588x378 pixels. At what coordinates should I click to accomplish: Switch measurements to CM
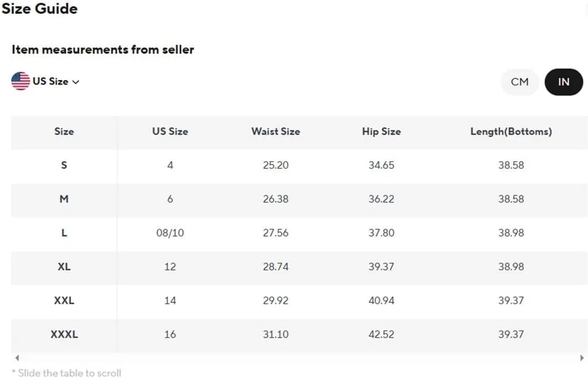pyautogui.click(x=520, y=82)
